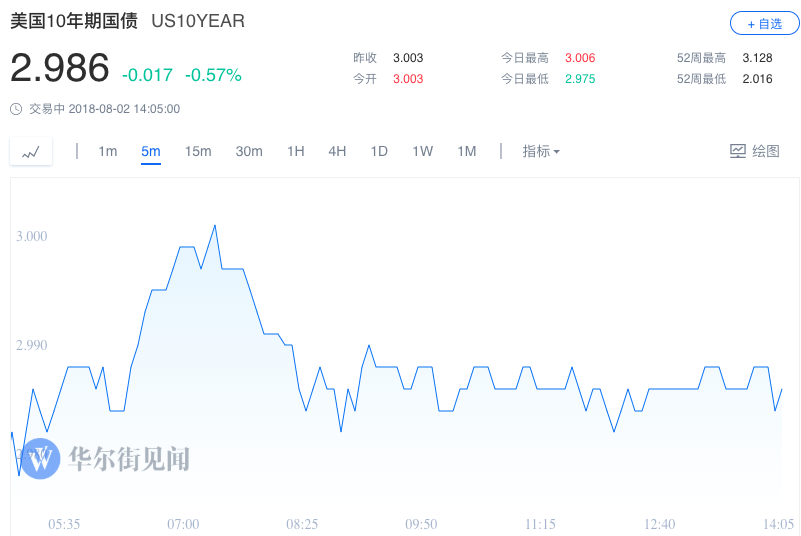Click the 今日最高 label
The width and height of the screenshot is (801, 536).
point(525,58)
